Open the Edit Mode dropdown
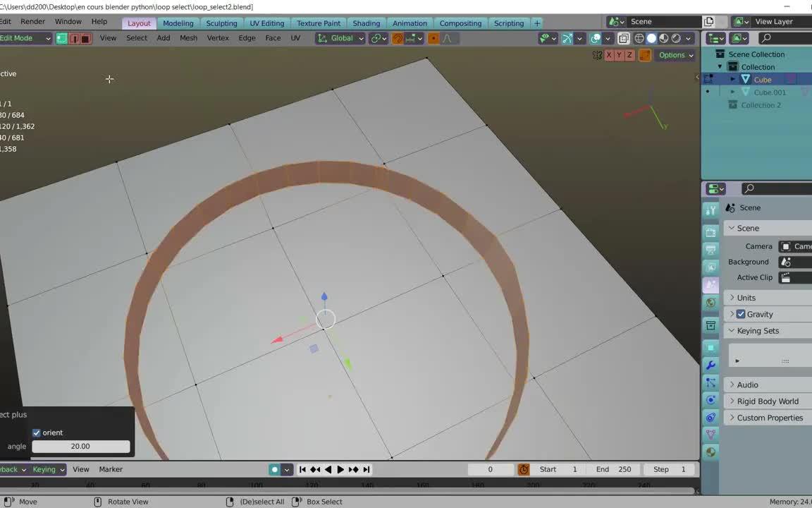The image size is (812, 508). coord(25,38)
